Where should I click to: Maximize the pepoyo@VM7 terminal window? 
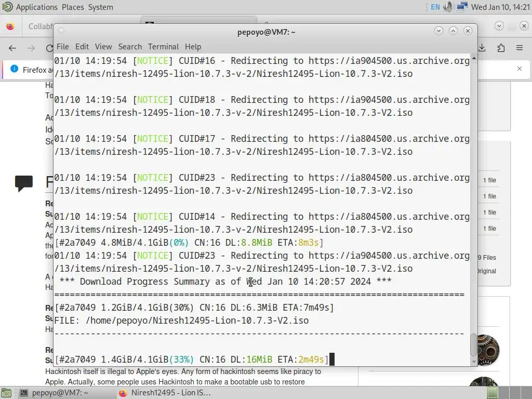click(x=453, y=31)
